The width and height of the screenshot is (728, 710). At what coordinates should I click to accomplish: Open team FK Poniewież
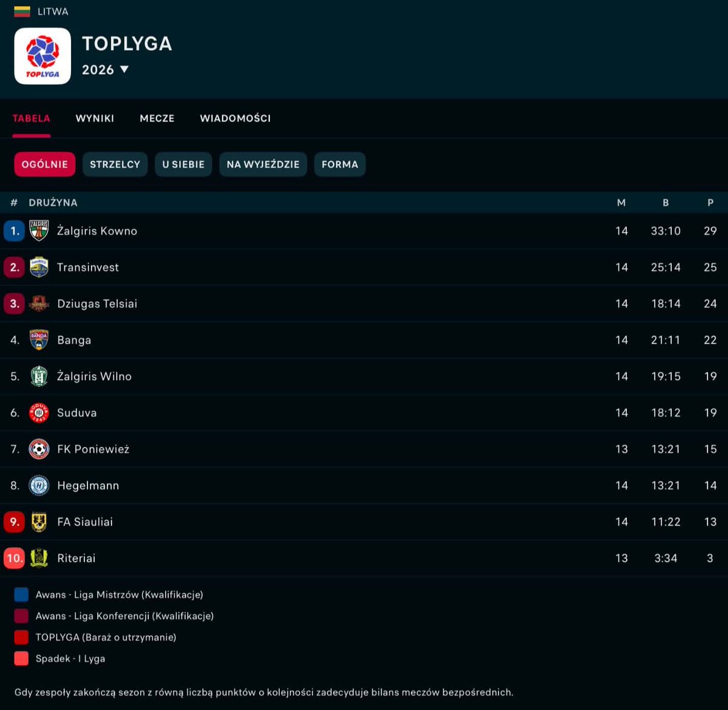point(93,449)
